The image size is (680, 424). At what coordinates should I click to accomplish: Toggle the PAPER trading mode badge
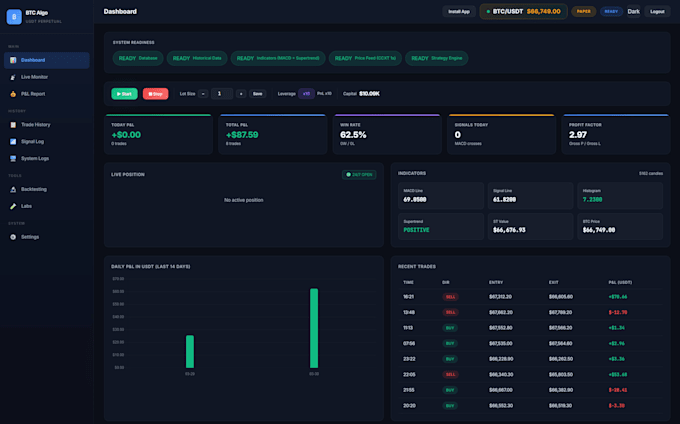(x=584, y=12)
